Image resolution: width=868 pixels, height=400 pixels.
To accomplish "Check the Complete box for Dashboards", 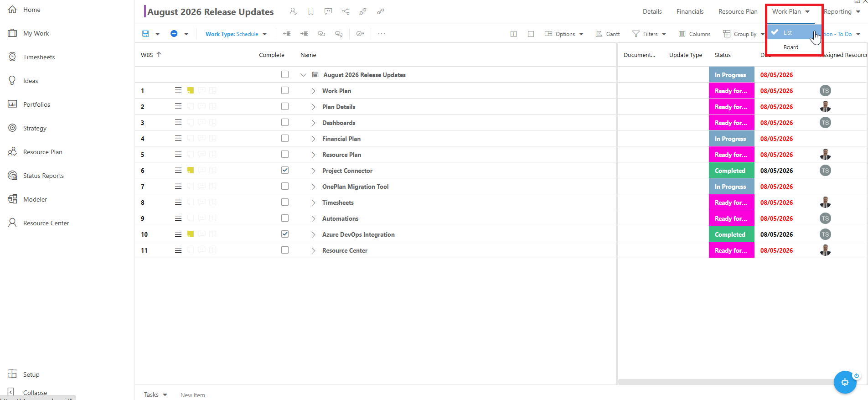I will (285, 122).
